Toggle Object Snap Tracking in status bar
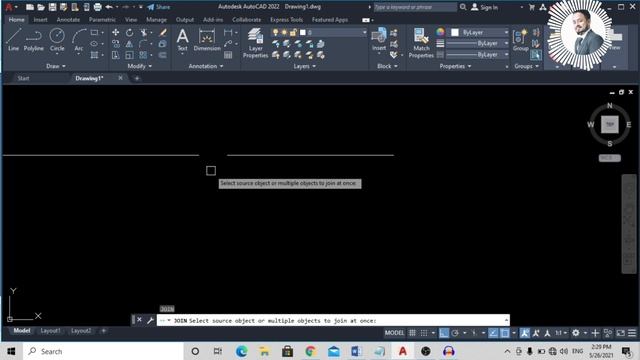This screenshot has height=360, width=640. pos(493,333)
